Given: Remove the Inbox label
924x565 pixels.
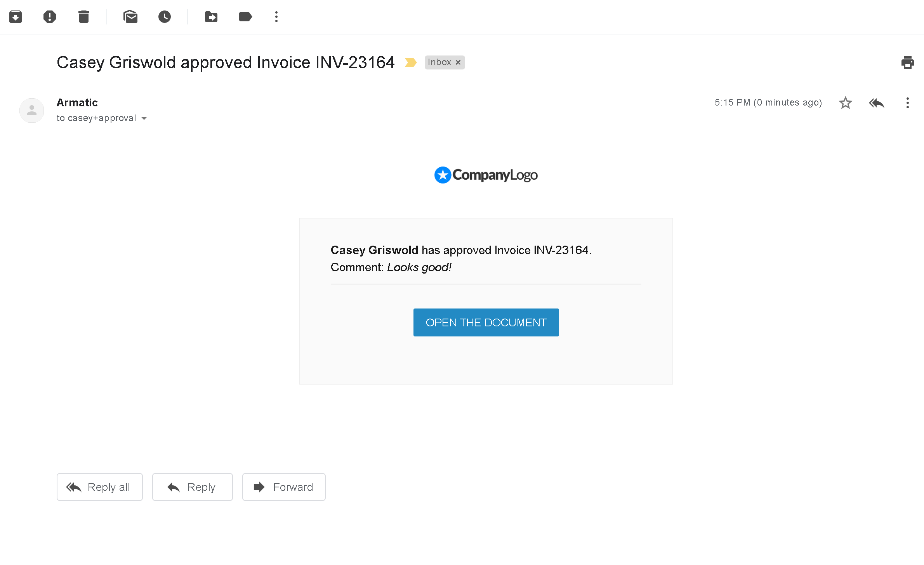Looking at the screenshot, I should pyautogui.click(x=458, y=62).
